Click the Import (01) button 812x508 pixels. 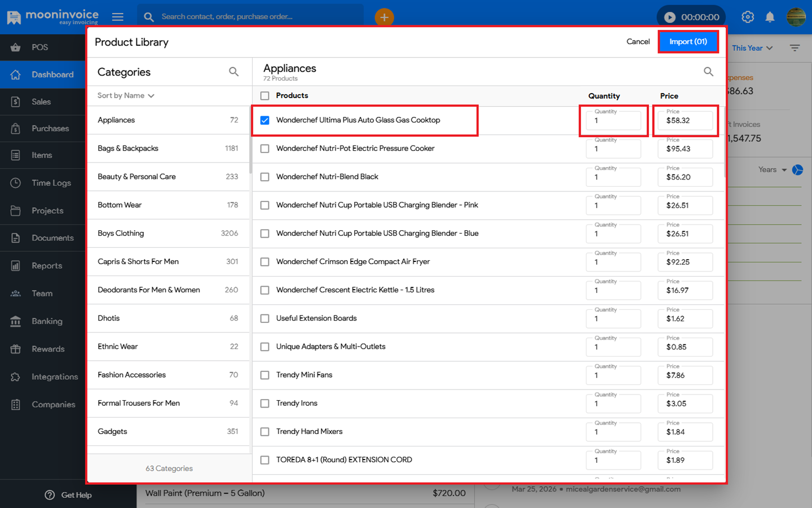pos(688,42)
